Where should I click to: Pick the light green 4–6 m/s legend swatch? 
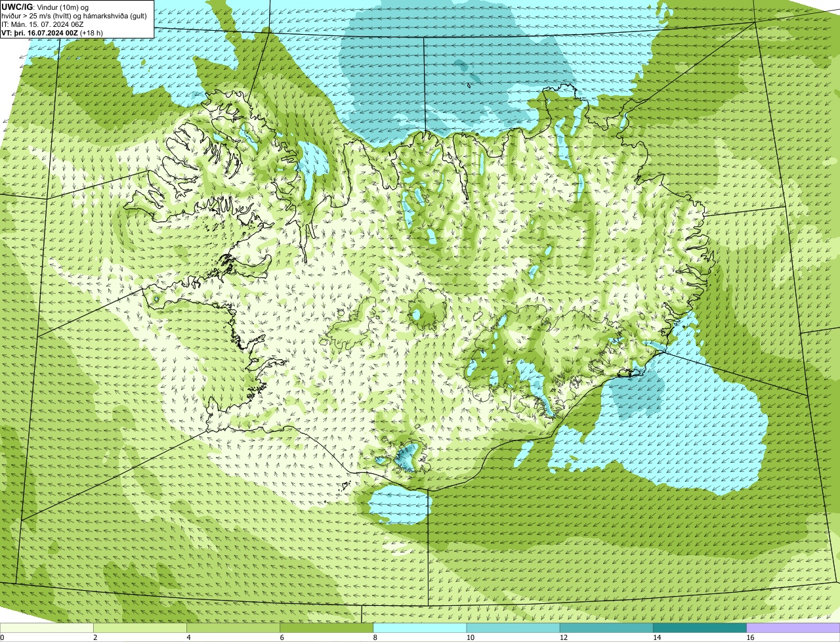click(x=233, y=628)
